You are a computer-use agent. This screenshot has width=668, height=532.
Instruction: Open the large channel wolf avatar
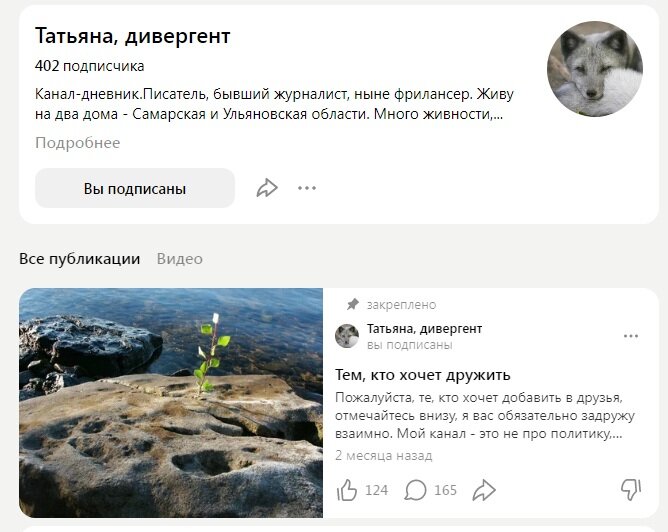(x=595, y=69)
